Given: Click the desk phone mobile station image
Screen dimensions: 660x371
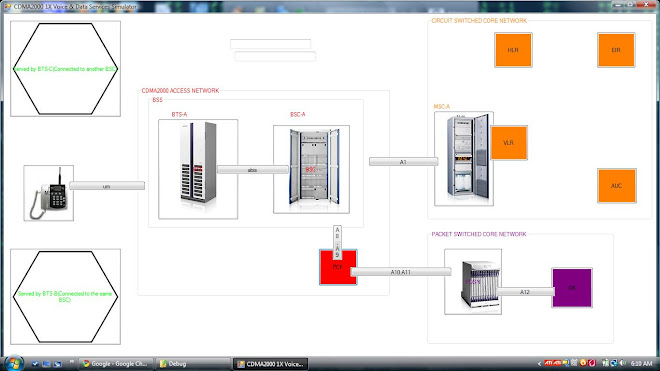Looking at the screenshot, I should point(48,193).
